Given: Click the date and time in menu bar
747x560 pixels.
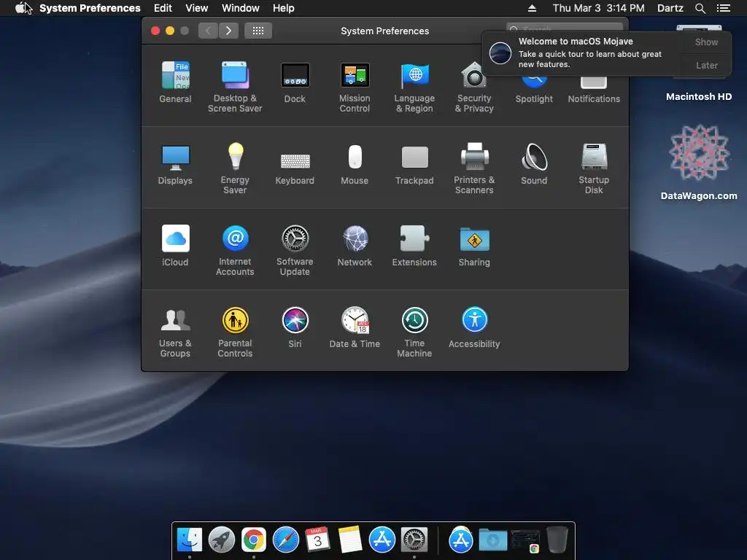Looking at the screenshot, I should [598, 8].
